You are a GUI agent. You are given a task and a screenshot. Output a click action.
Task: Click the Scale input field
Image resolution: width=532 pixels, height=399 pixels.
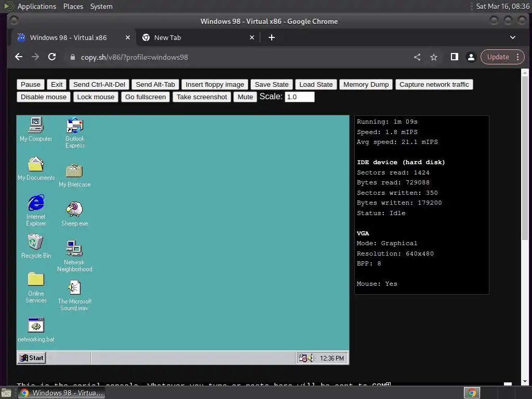coord(300,97)
